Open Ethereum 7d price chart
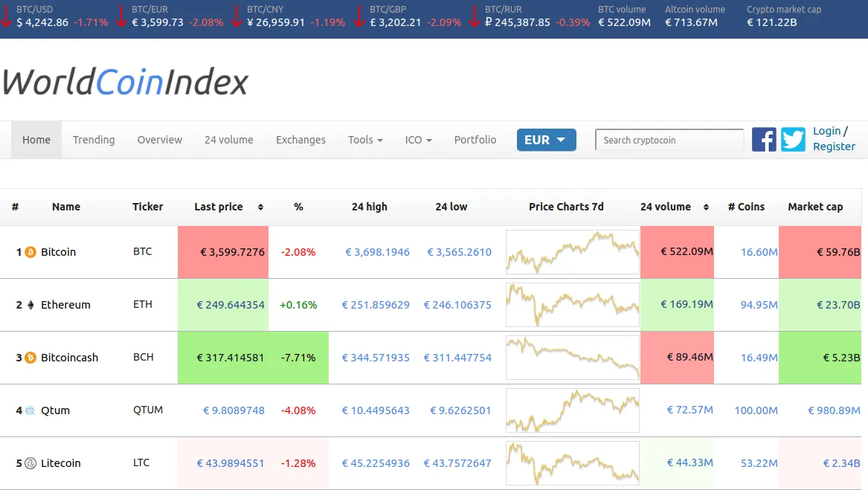 pyautogui.click(x=573, y=305)
